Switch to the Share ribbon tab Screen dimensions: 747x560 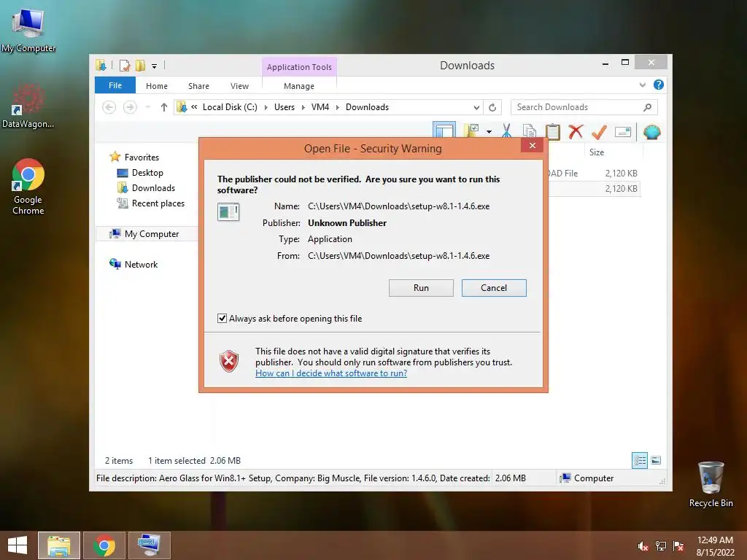[x=198, y=86]
